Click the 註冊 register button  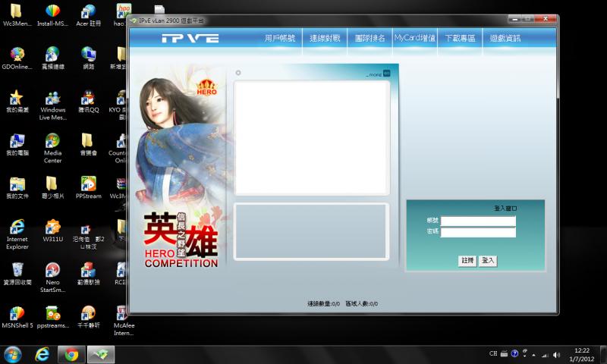[467, 261]
